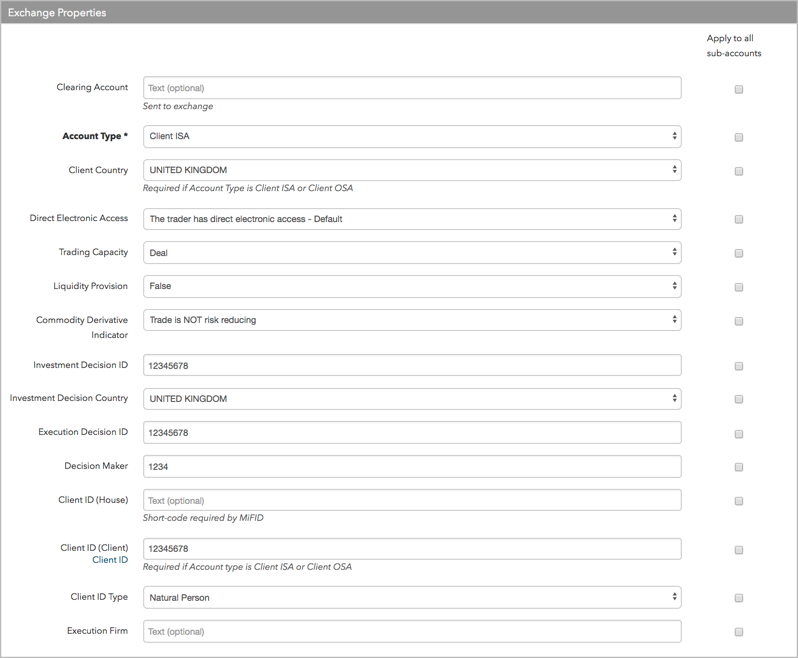798x658 pixels.
Task: Open the Account Type dropdown
Action: (412, 136)
